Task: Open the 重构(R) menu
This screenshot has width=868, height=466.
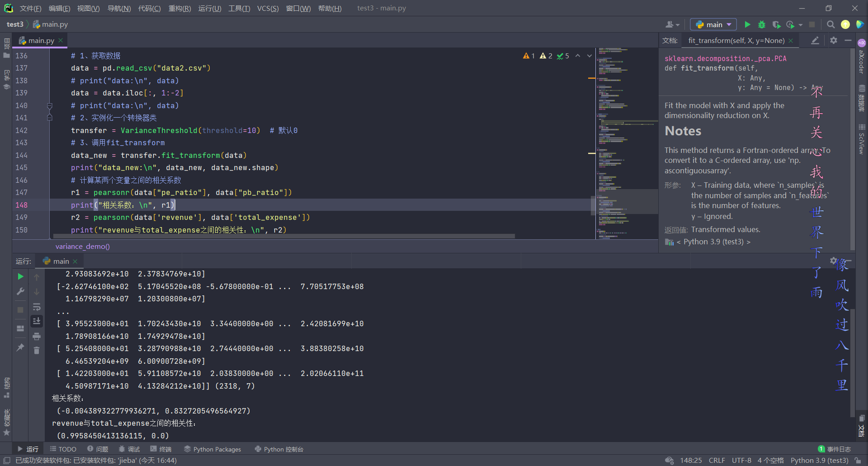Action: click(x=179, y=8)
